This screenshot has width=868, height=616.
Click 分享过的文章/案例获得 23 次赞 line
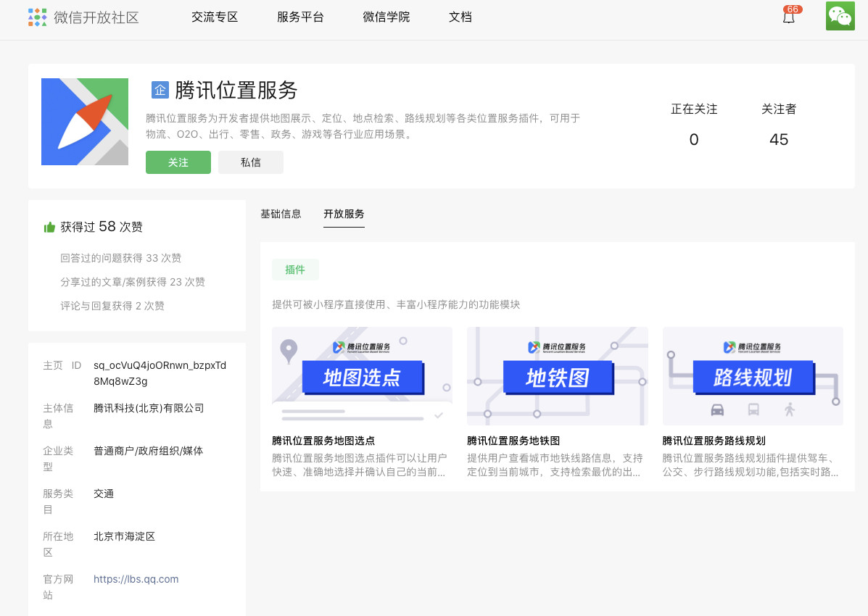(x=133, y=282)
